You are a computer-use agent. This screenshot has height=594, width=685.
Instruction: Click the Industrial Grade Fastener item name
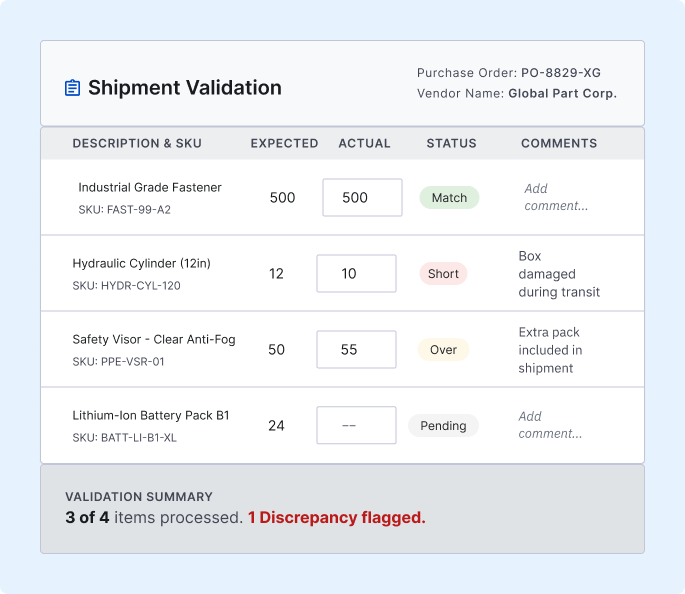[150, 187]
